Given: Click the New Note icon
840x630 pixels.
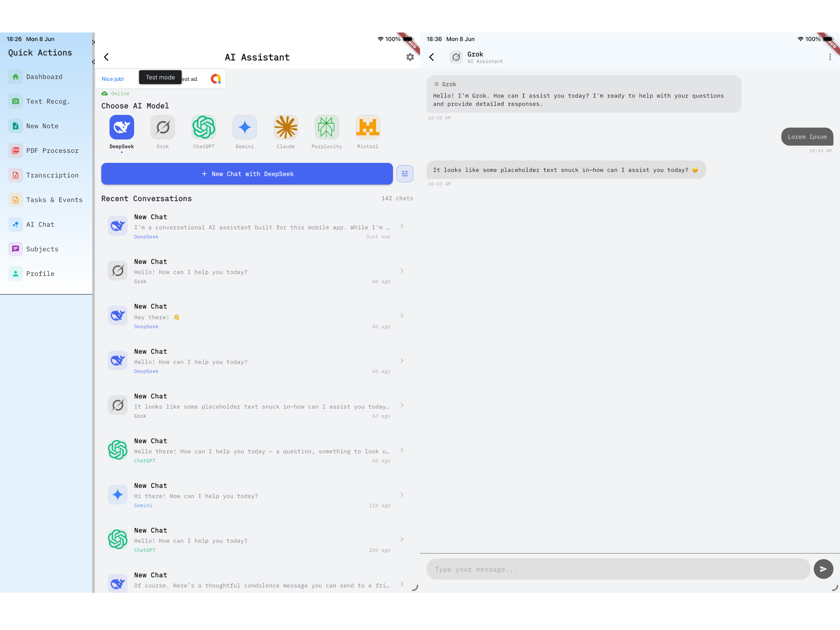Looking at the screenshot, I should pyautogui.click(x=16, y=126).
